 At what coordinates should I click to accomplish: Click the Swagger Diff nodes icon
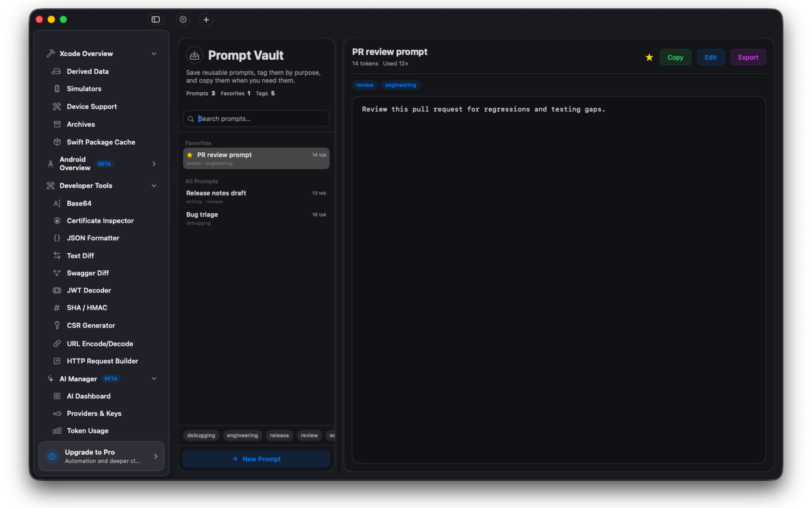pos(57,273)
